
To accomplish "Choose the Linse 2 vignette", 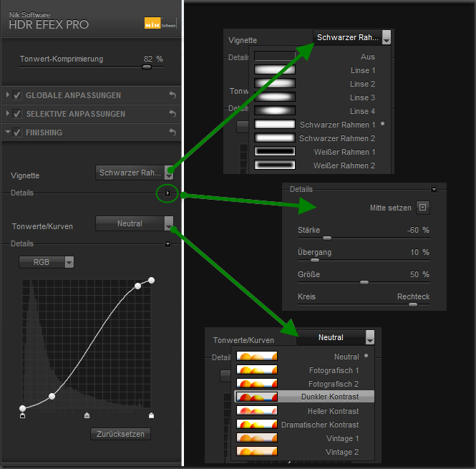I will click(320, 84).
